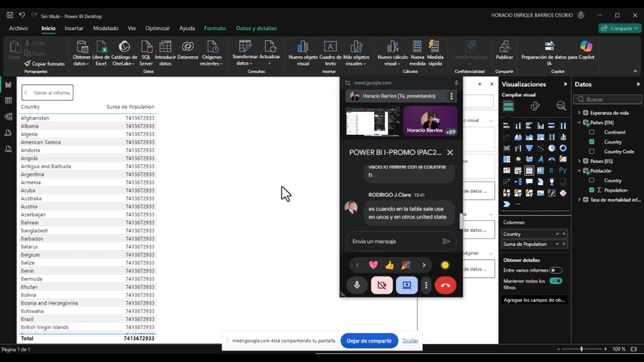This screenshot has height=362, width=644.
Task: Select the R script visual icon
Action: 552,170
